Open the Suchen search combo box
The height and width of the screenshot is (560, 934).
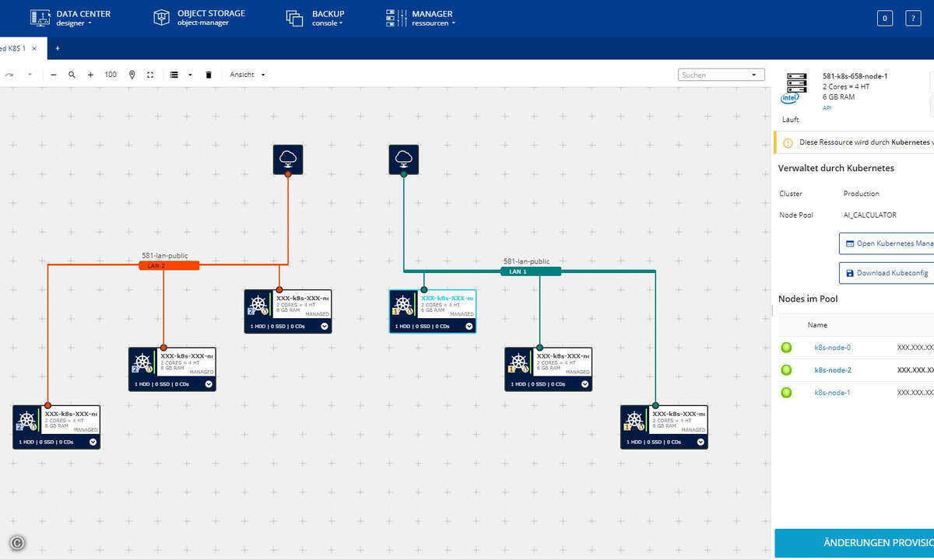point(722,75)
